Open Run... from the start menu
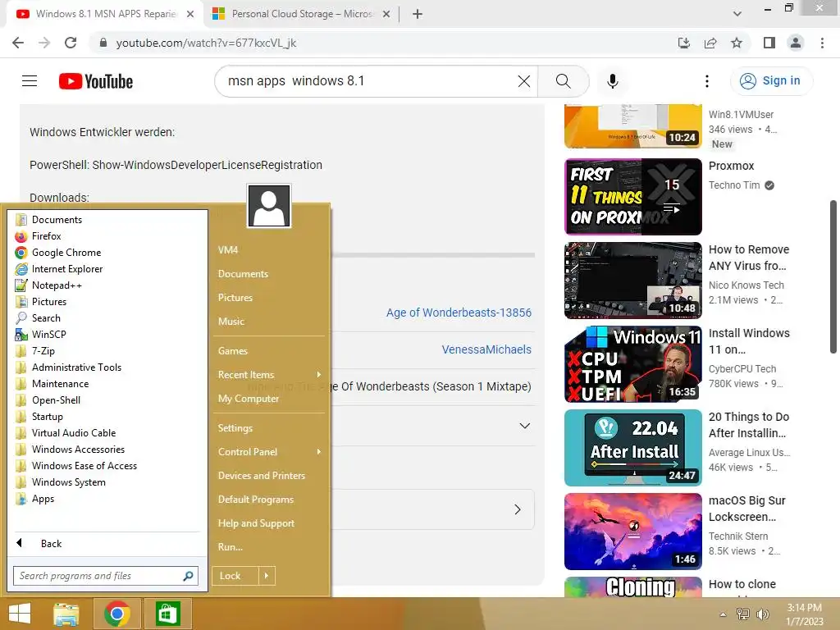Screen dimensions: 840x630 click(231, 547)
